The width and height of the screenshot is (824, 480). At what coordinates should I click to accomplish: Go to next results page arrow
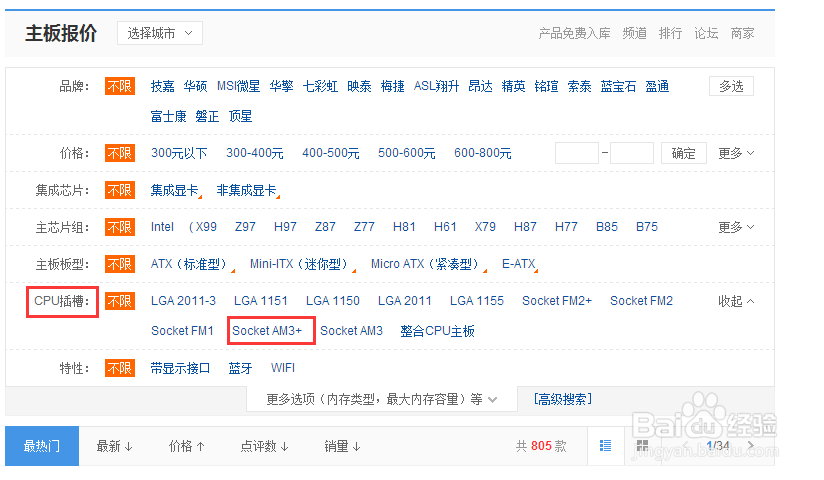(751, 446)
